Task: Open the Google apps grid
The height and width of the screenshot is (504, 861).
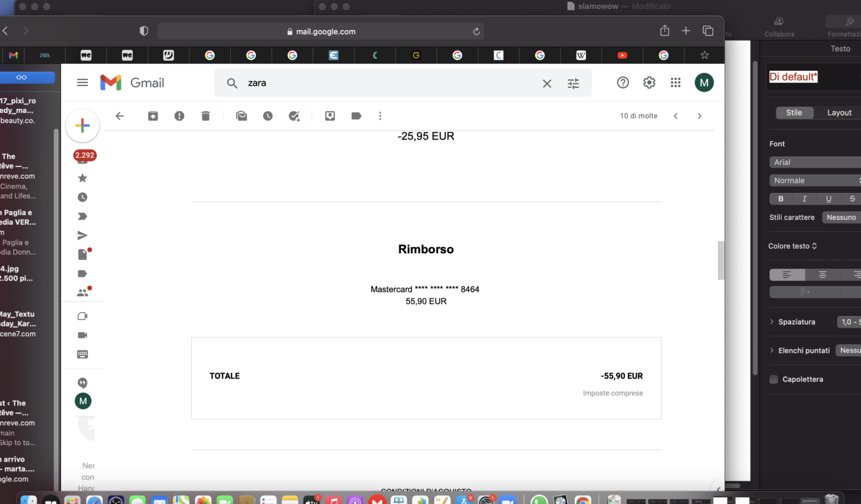Action: point(675,82)
